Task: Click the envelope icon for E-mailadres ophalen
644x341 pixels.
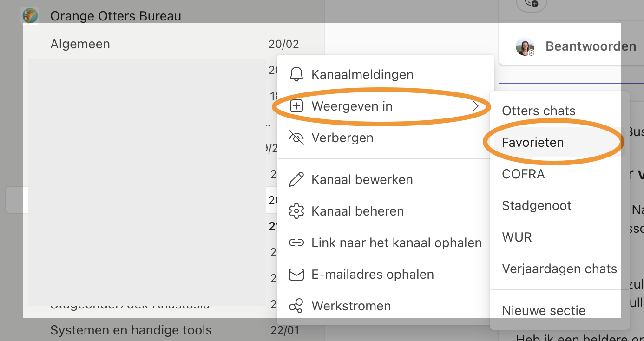Action: pos(296,274)
